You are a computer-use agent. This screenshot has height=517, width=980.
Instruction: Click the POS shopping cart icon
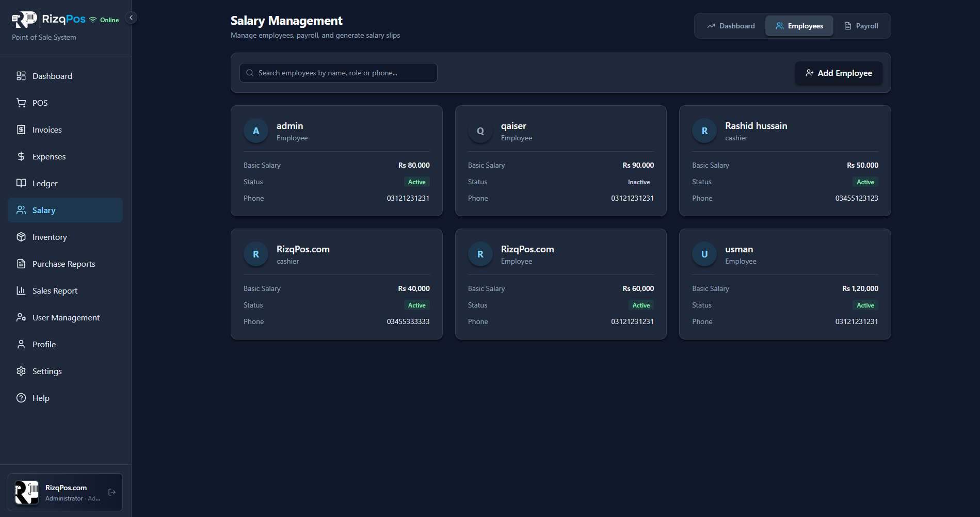[x=21, y=103]
